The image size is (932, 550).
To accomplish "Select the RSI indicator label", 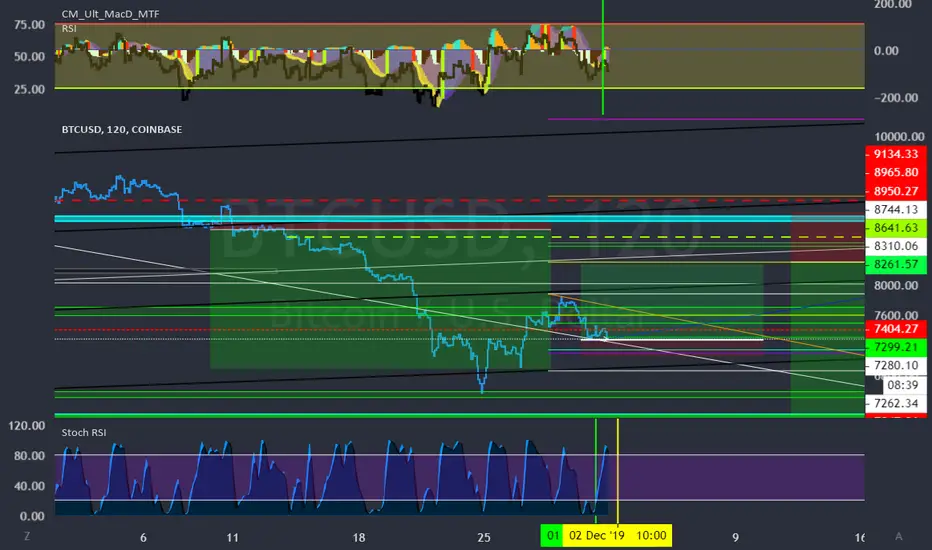I will point(68,28).
